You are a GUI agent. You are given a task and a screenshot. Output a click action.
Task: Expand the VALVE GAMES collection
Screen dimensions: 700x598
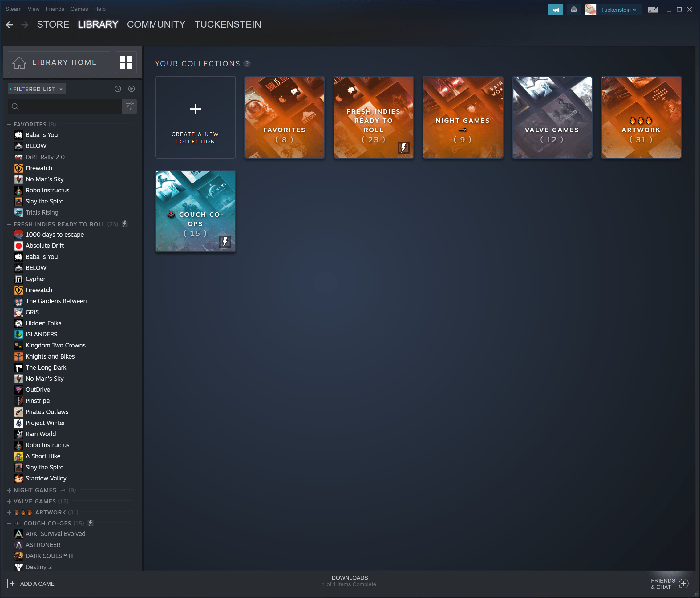click(x=9, y=501)
